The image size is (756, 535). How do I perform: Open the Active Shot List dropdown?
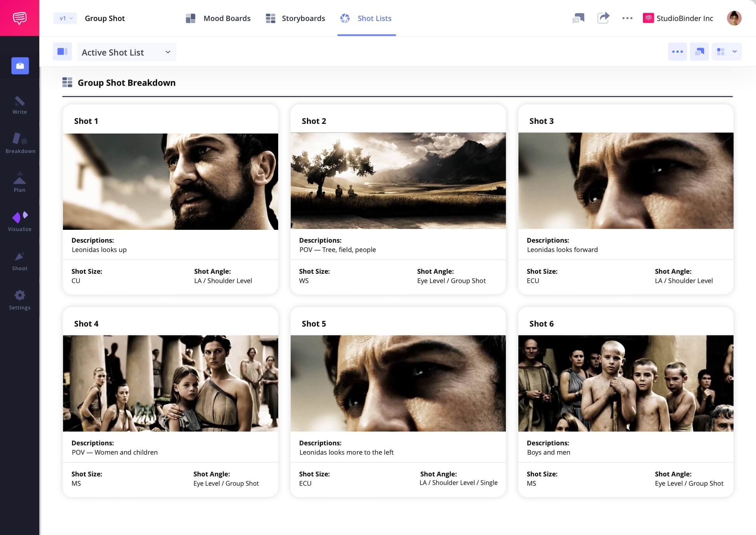click(126, 52)
